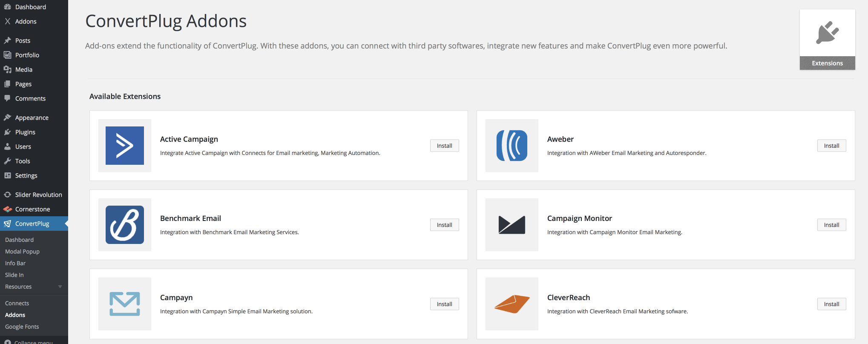The height and width of the screenshot is (344, 868).
Task: Click the Tools wrench icon
Action: point(7,161)
